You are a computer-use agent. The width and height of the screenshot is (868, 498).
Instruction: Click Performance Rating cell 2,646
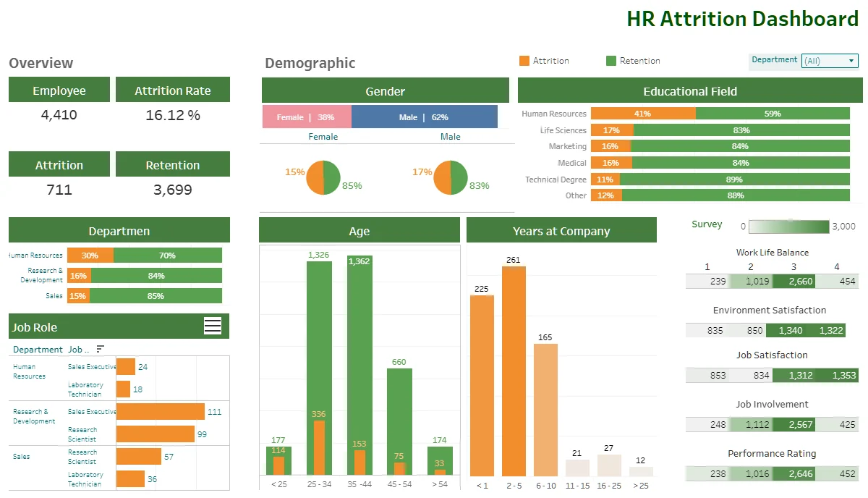(x=794, y=474)
